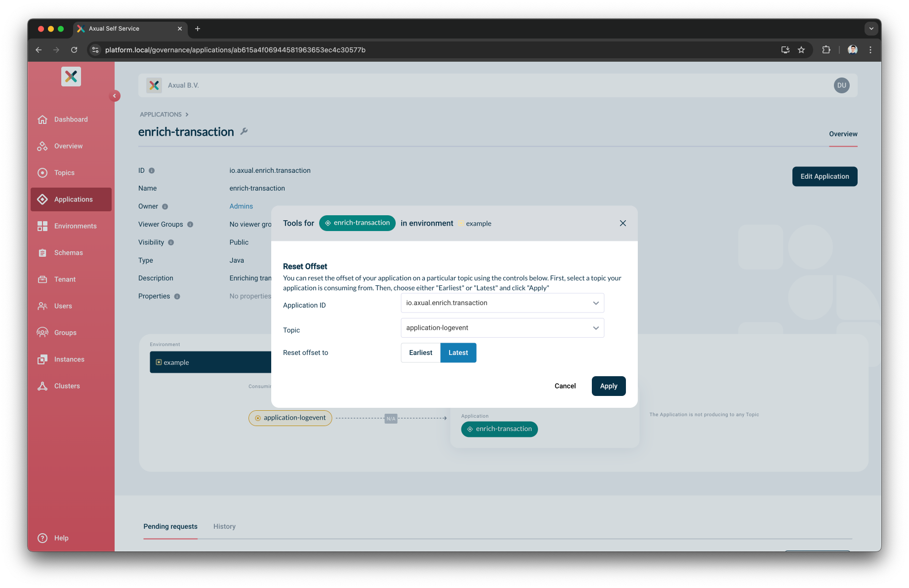Open the Topic dropdown
This screenshot has width=909, height=588.
pos(502,328)
